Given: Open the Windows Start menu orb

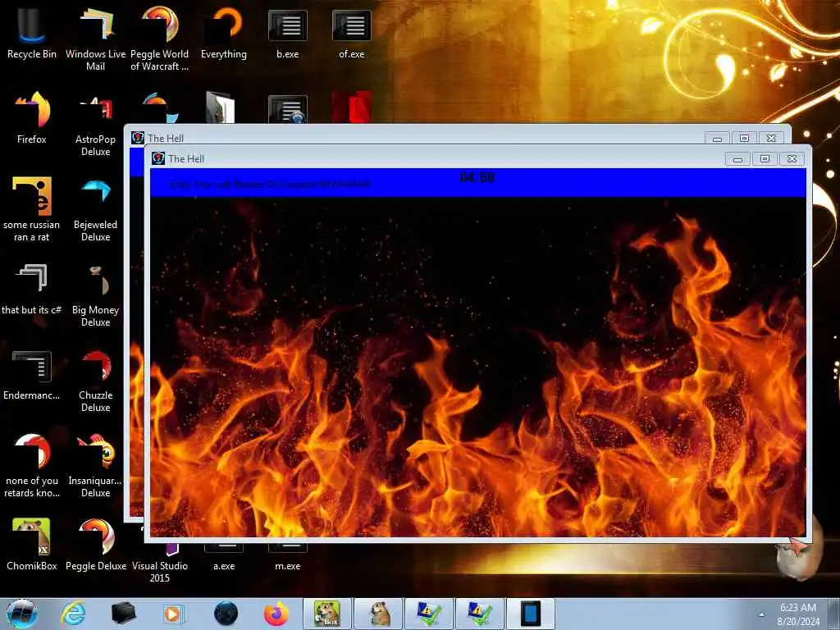Looking at the screenshot, I should pyautogui.click(x=22, y=614).
